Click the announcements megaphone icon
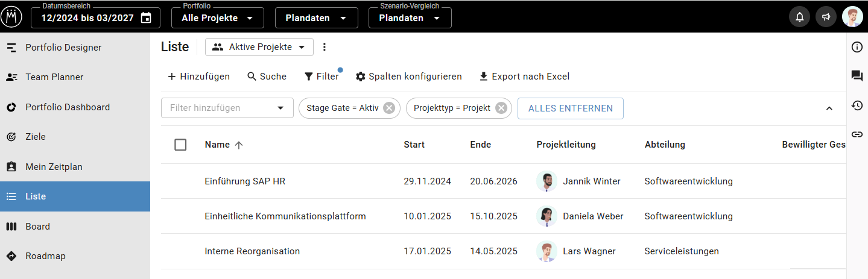Screen dimensions: 868x279 point(826,17)
